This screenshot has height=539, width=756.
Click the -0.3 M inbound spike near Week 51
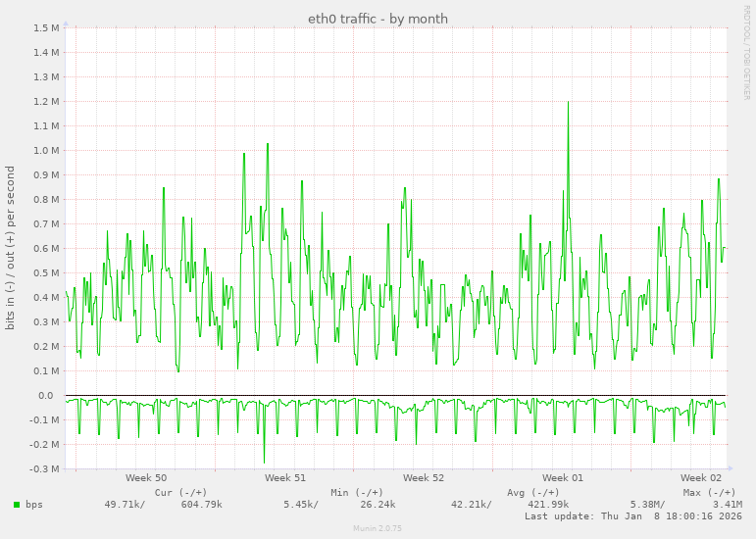pyautogui.click(x=264, y=462)
